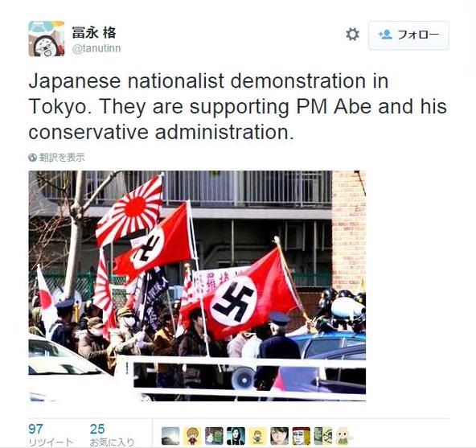This screenshot has width=476, height=448.
Task: Open the third retweeter avatar
Action: pos(215,436)
